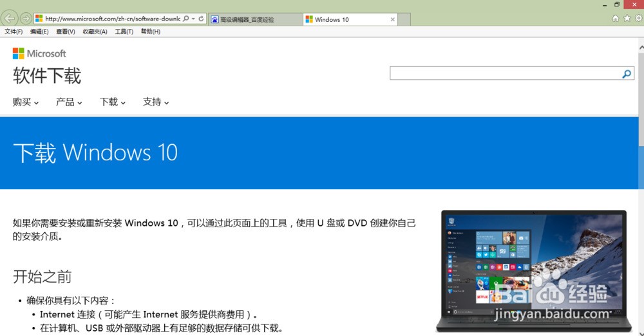Click the Microsoft logo
This screenshot has width=644, height=336.
[x=39, y=53]
